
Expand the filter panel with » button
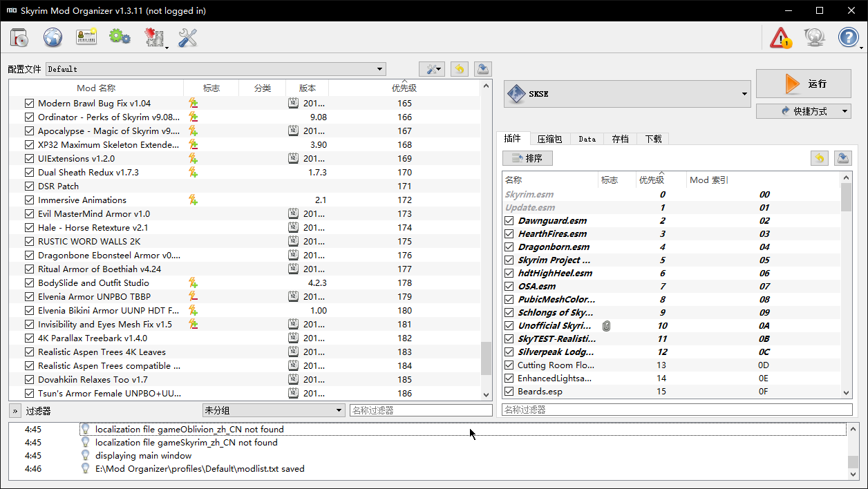(x=15, y=410)
